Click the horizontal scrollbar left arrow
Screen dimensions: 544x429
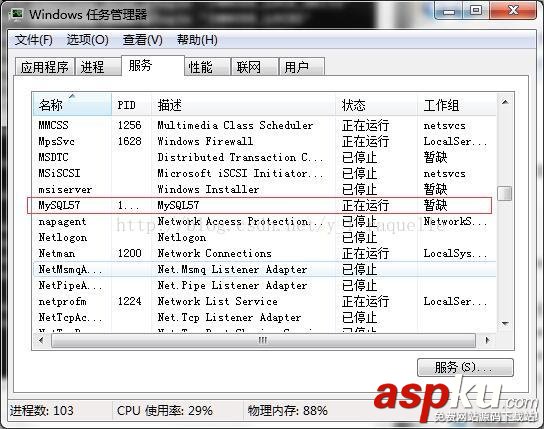pyautogui.click(x=42, y=340)
